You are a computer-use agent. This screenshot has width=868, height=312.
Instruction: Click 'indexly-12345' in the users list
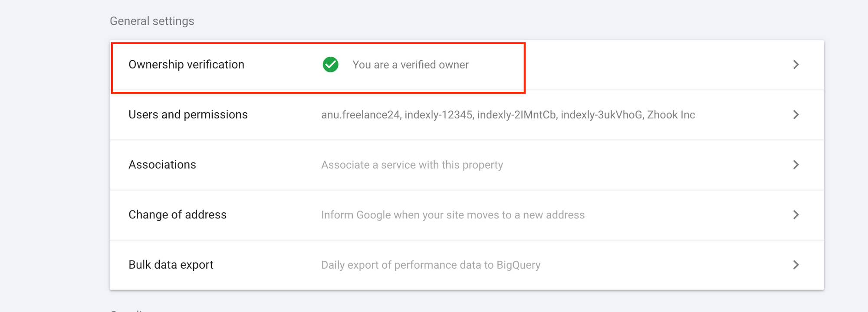click(438, 115)
